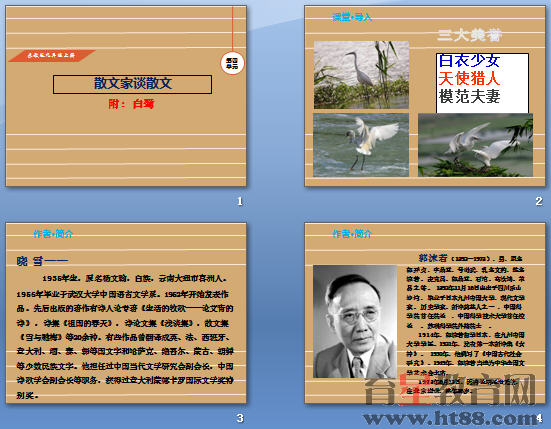
Task: Click the 课堂•导入 header on slide 2
Action: tap(352, 17)
